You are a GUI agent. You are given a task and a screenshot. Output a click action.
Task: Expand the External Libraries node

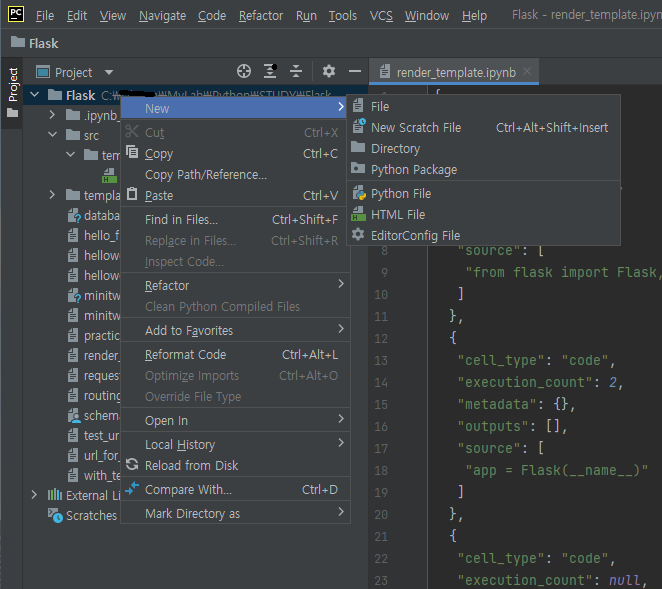click(x=34, y=494)
